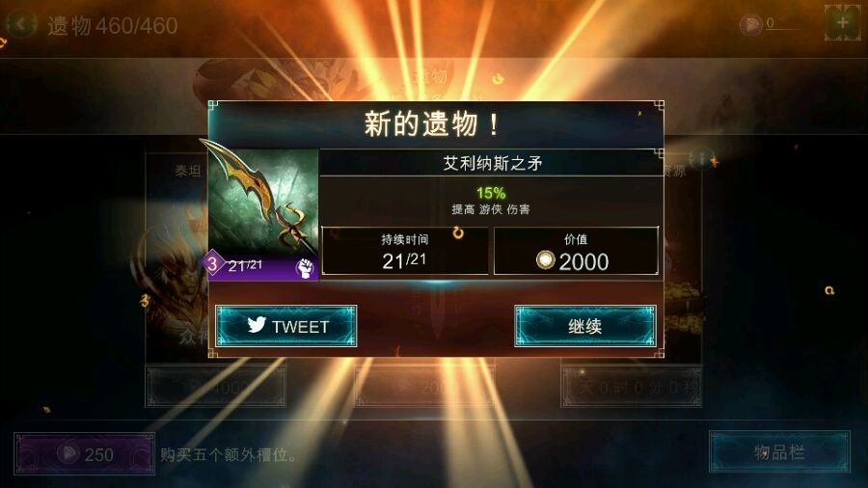Click the Twitter bird icon on TWEET button
This screenshot has height=488, width=868.
pyautogui.click(x=257, y=325)
